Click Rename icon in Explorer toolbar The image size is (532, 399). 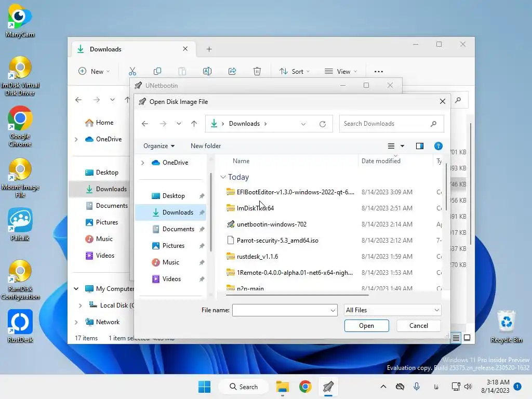click(207, 71)
